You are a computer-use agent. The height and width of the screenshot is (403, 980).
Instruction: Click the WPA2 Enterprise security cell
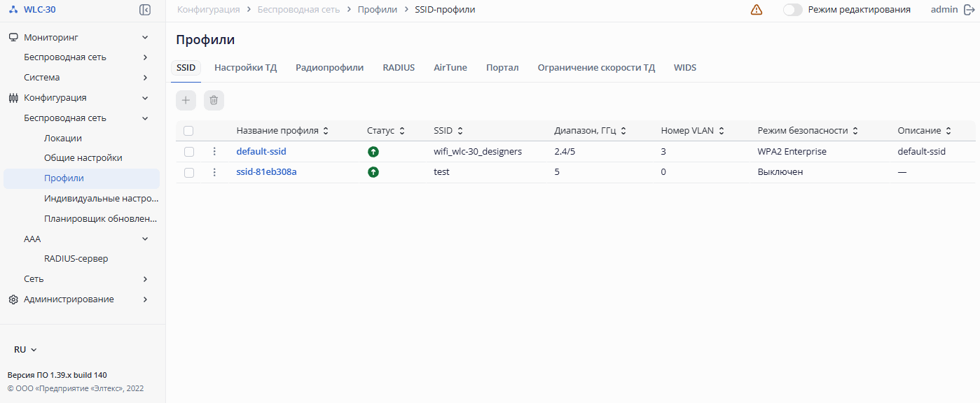(792, 151)
